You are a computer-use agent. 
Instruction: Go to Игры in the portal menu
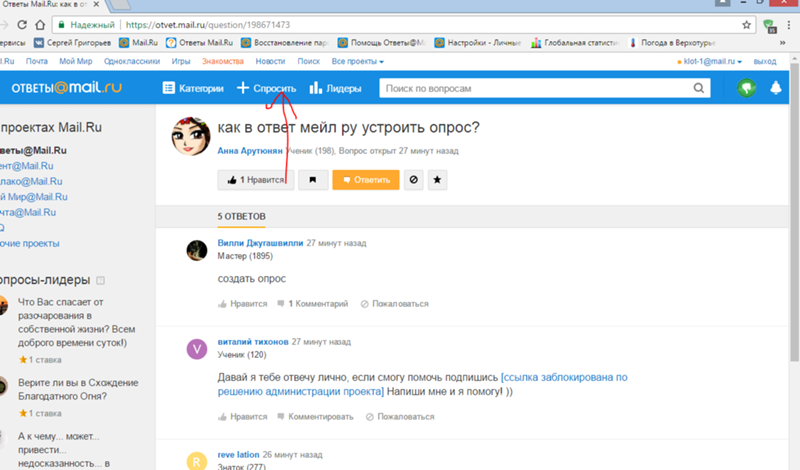[x=181, y=61]
